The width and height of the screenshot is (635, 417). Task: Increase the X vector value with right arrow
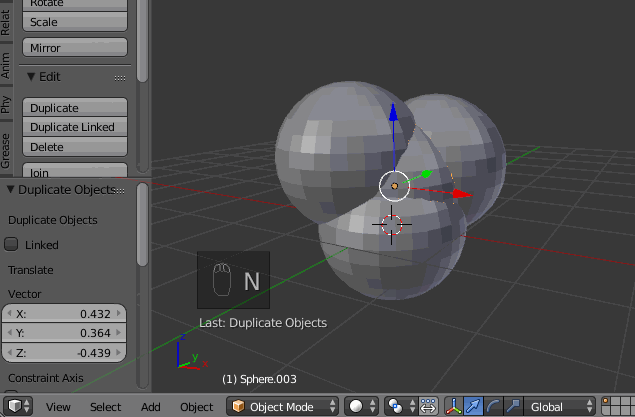coord(119,313)
